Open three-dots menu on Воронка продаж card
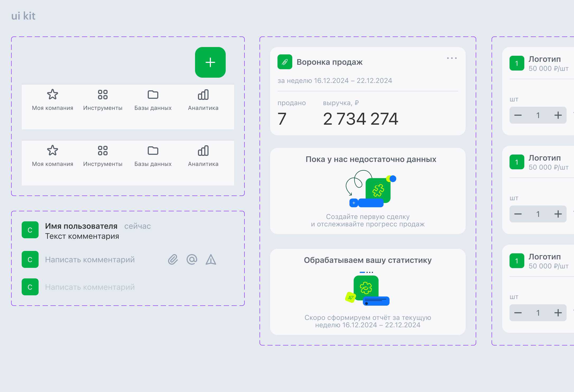Image resolution: width=574 pixels, height=392 pixels. tap(452, 58)
